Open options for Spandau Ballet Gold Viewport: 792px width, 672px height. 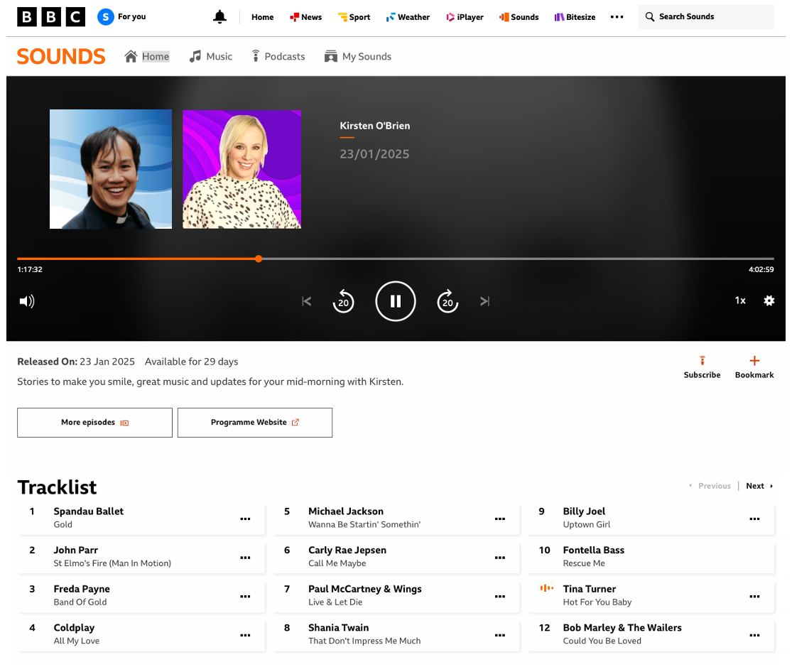tap(245, 519)
